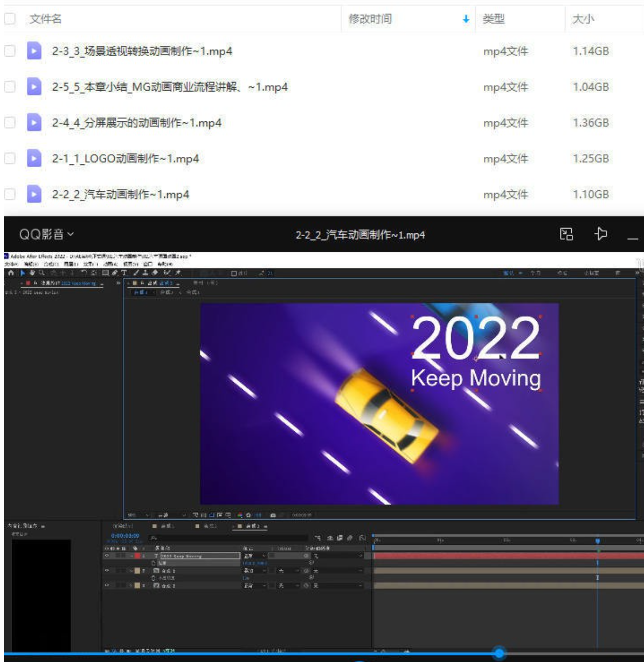Click the 修改时间 column header
This screenshot has width=644, height=662.
(370, 19)
